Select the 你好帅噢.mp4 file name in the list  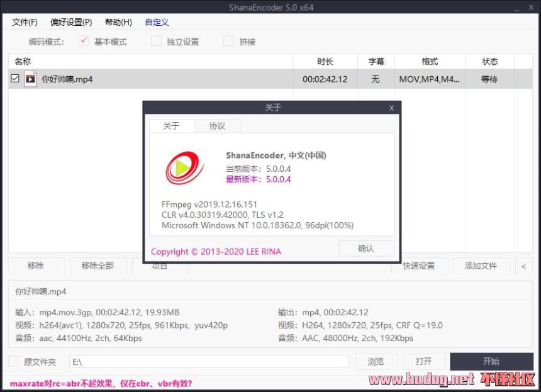tap(67, 79)
